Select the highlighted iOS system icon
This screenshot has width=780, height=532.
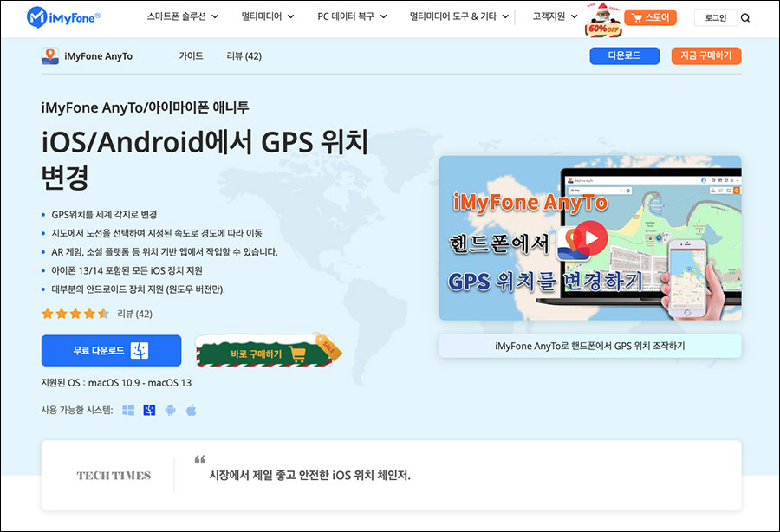149,410
